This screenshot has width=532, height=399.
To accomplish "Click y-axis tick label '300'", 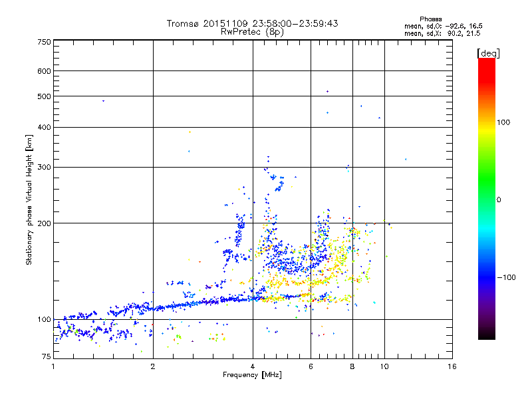I will 45,167.
